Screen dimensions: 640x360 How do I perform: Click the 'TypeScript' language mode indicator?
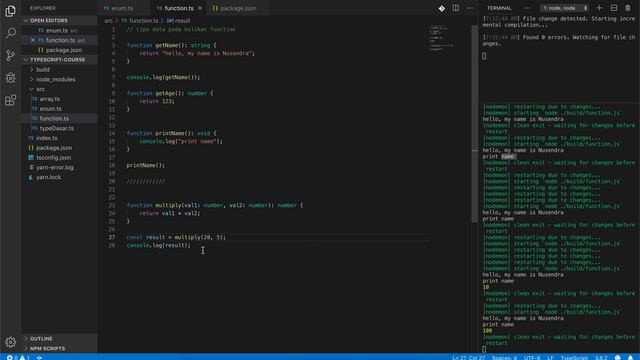coord(574,358)
